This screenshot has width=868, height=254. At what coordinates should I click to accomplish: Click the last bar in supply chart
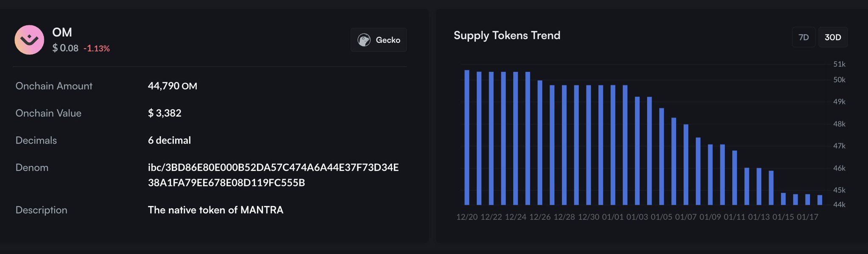click(x=820, y=200)
